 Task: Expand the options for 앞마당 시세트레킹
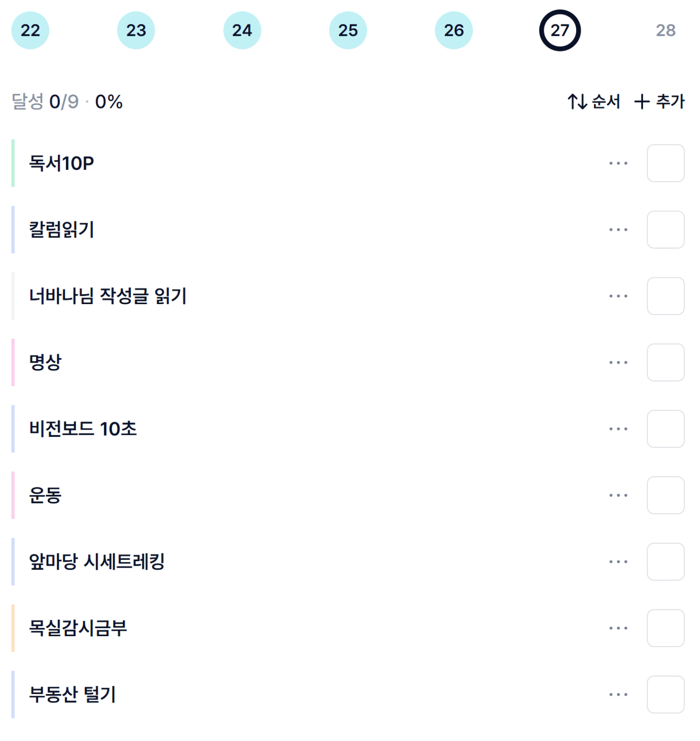point(618,562)
